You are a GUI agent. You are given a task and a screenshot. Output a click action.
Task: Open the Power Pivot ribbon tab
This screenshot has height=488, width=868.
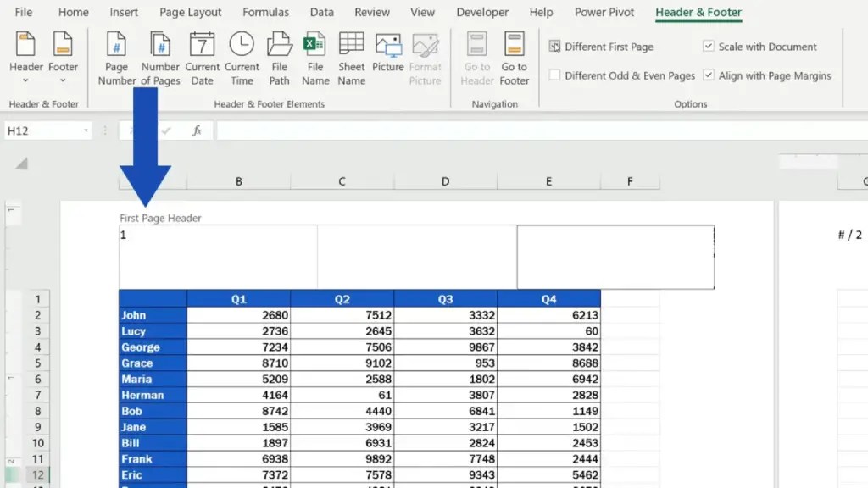[x=604, y=12]
